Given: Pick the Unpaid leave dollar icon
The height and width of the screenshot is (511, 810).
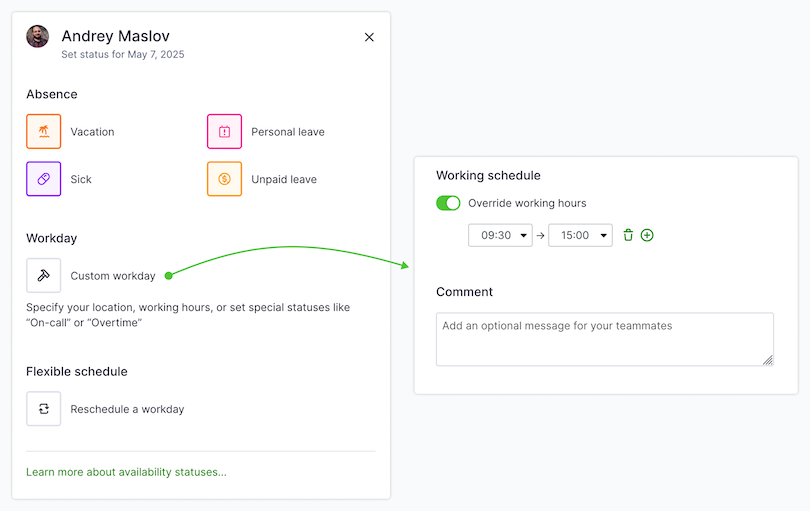Looking at the screenshot, I should click(x=224, y=179).
